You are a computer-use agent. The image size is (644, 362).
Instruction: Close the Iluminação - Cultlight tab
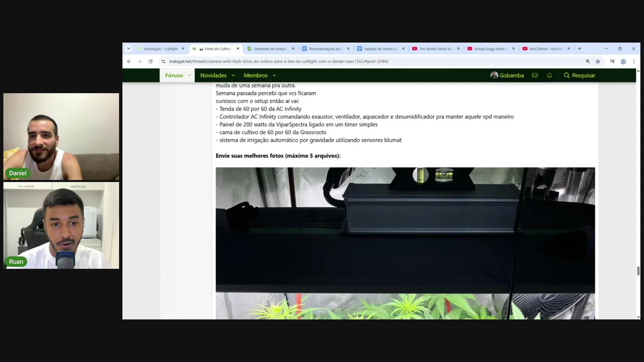coord(183,49)
